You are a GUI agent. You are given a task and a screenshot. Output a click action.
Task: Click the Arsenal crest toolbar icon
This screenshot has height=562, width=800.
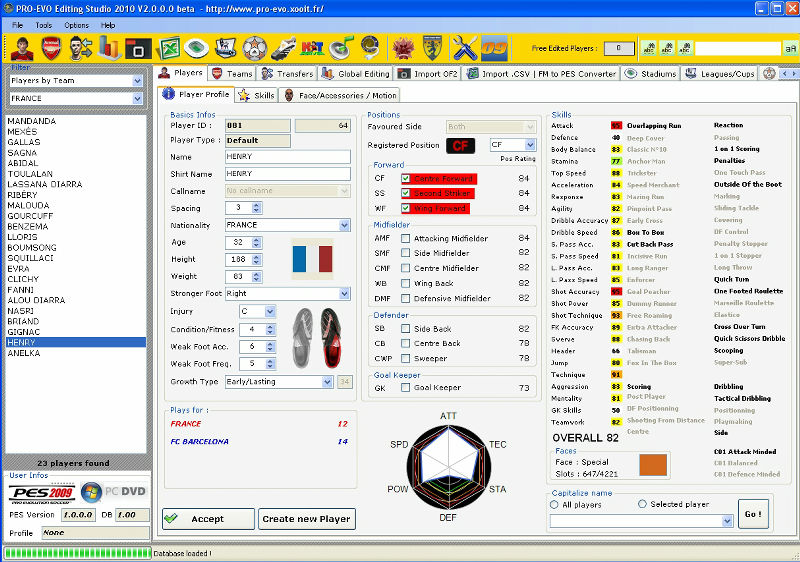coord(52,47)
